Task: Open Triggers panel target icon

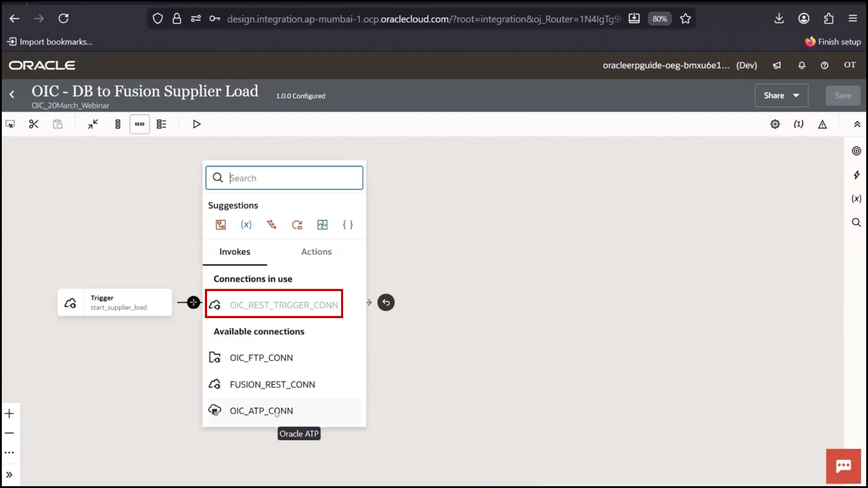Action: pos(856,151)
